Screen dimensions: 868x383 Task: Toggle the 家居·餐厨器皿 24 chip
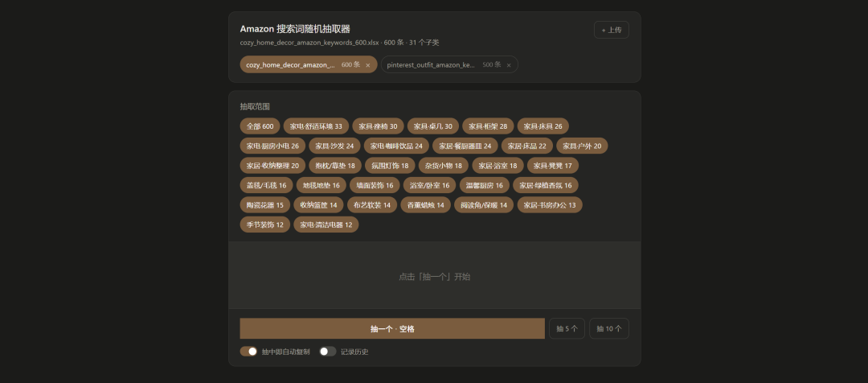tap(465, 146)
